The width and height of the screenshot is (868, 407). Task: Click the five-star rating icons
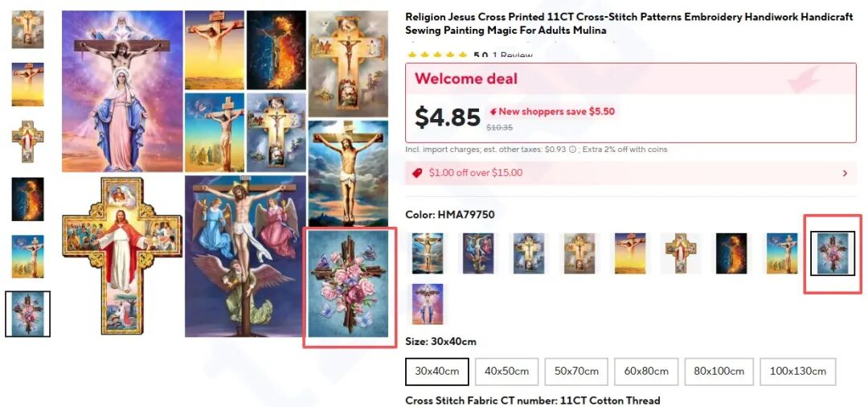(437, 55)
